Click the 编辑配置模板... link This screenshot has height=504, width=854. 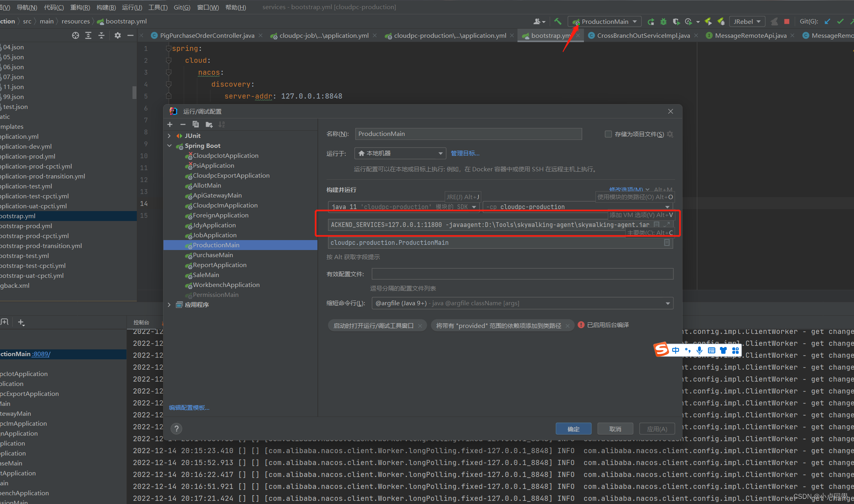coord(189,408)
